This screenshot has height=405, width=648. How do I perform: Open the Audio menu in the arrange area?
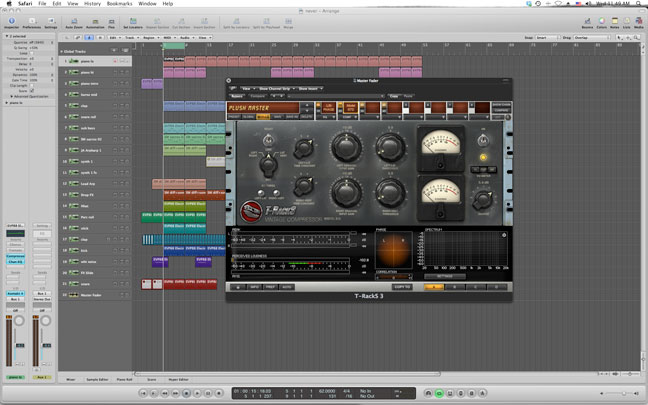pos(186,38)
